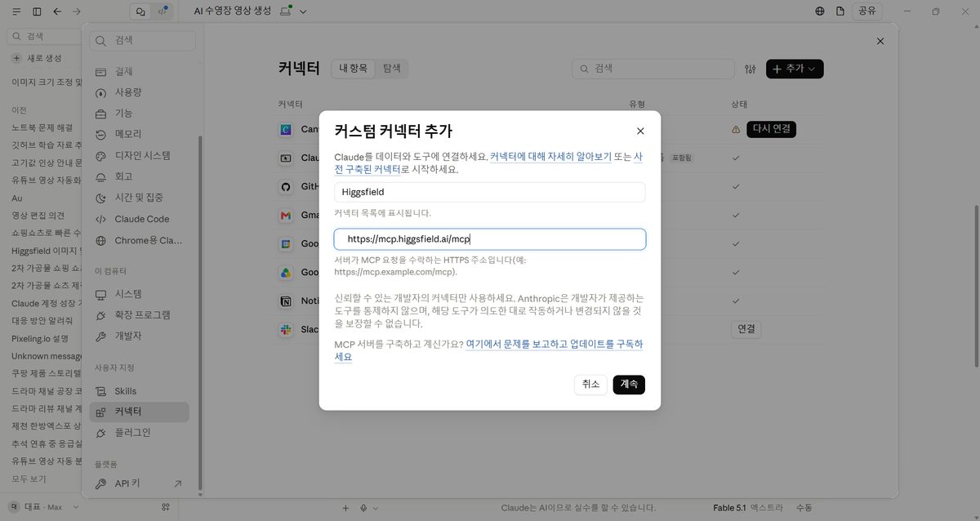Close the settings panel with X
The image size is (980, 521).
point(880,41)
